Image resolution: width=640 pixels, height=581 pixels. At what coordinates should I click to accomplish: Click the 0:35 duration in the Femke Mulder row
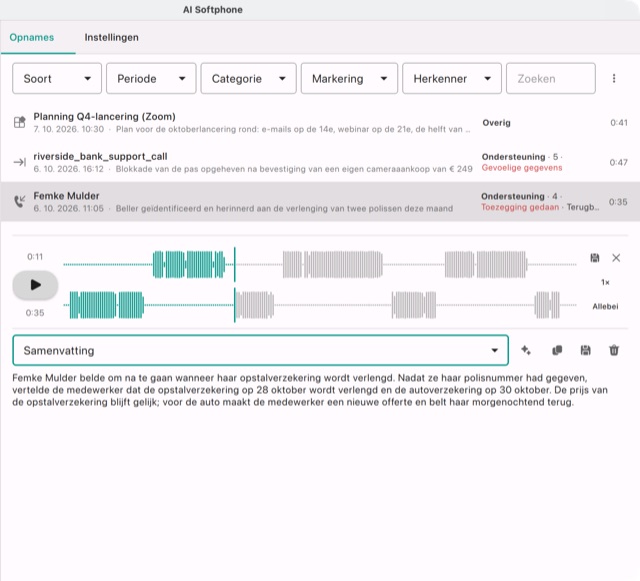[x=618, y=202]
